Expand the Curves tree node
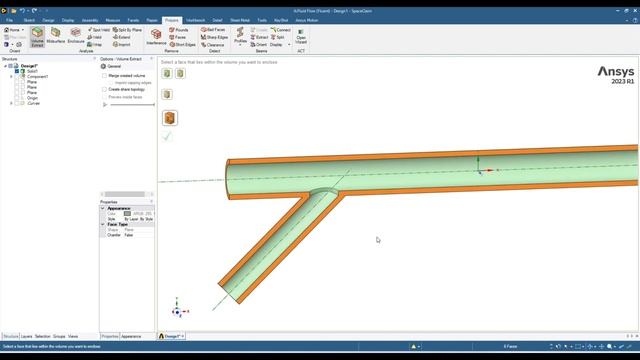640x360 pixels. click(11, 103)
